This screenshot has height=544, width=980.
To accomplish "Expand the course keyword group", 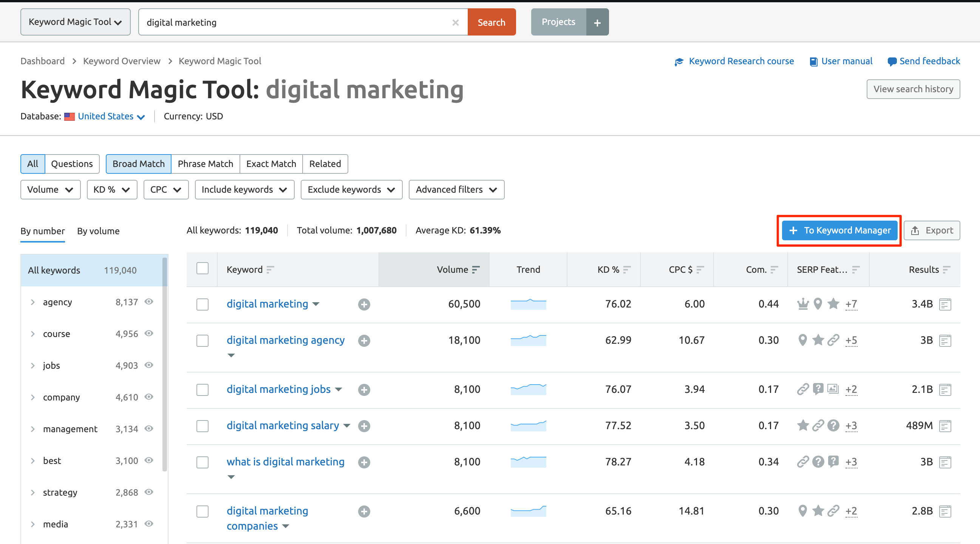I will [33, 334].
